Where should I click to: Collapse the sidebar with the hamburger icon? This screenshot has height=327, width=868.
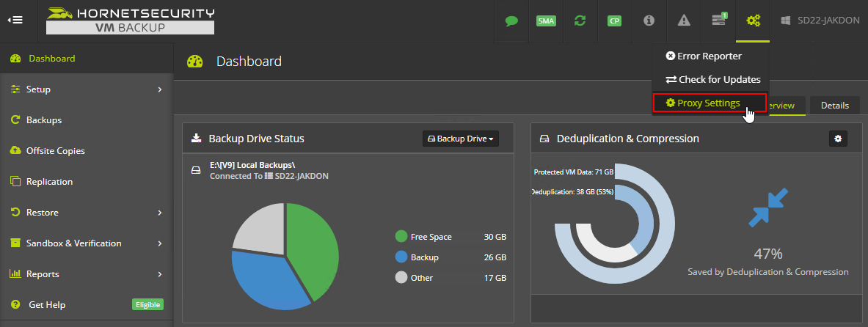[15, 21]
